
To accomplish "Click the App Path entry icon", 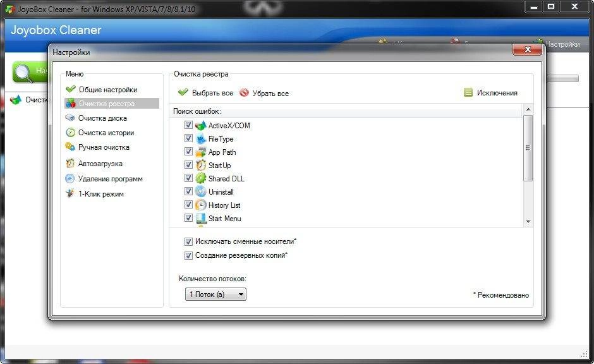I will (x=200, y=152).
